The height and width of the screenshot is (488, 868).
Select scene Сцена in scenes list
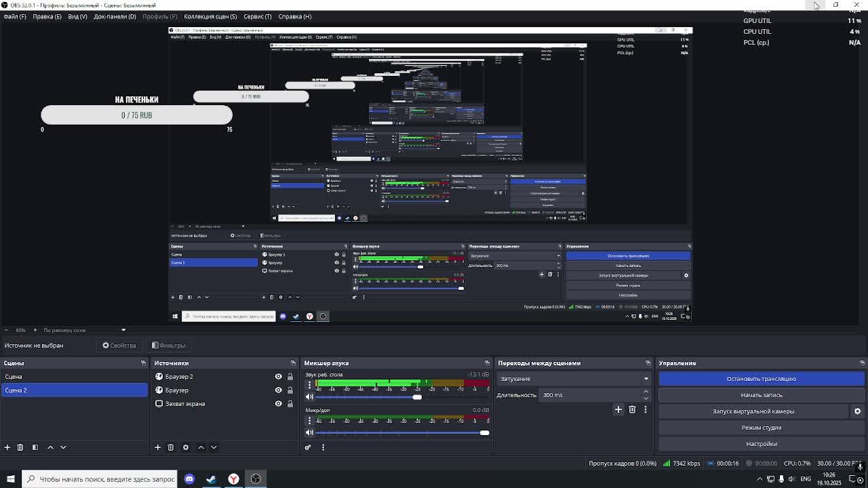(74, 377)
